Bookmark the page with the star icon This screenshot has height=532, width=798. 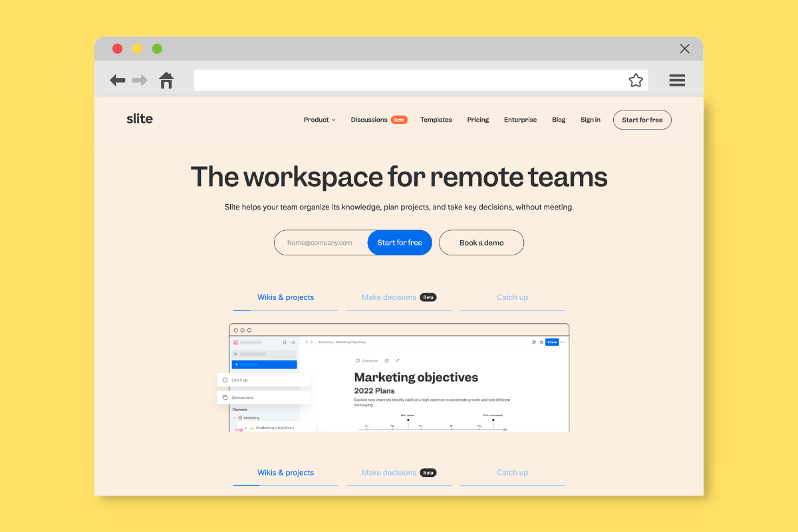tap(636, 80)
